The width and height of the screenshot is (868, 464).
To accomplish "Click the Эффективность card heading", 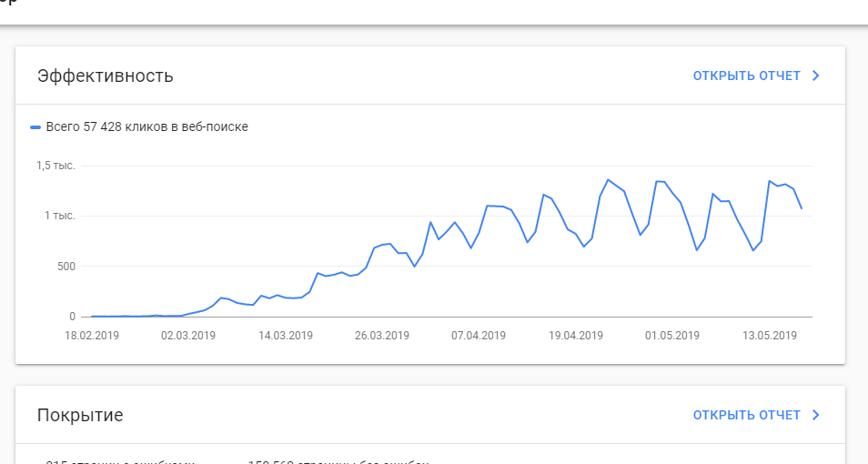I will (106, 76).
